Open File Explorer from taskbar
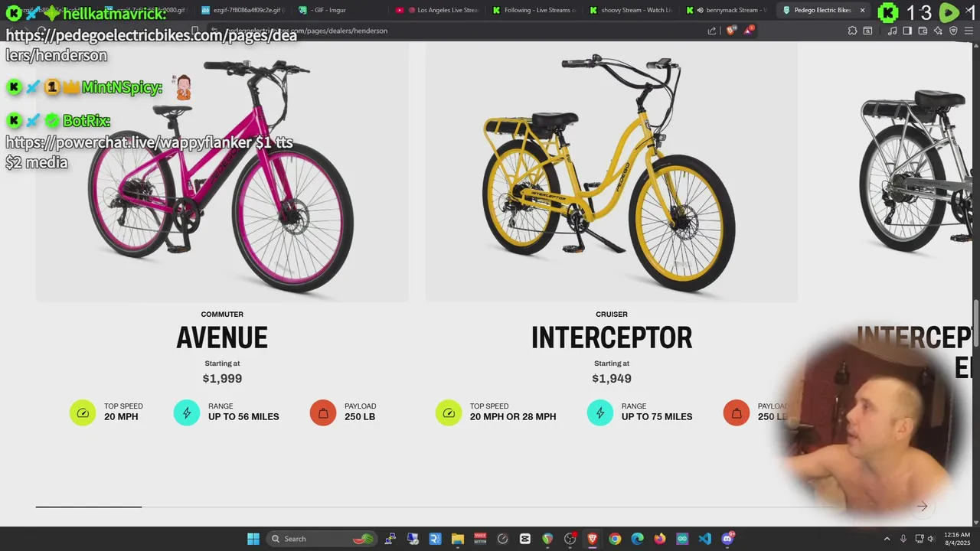 [x=457, y=539]
